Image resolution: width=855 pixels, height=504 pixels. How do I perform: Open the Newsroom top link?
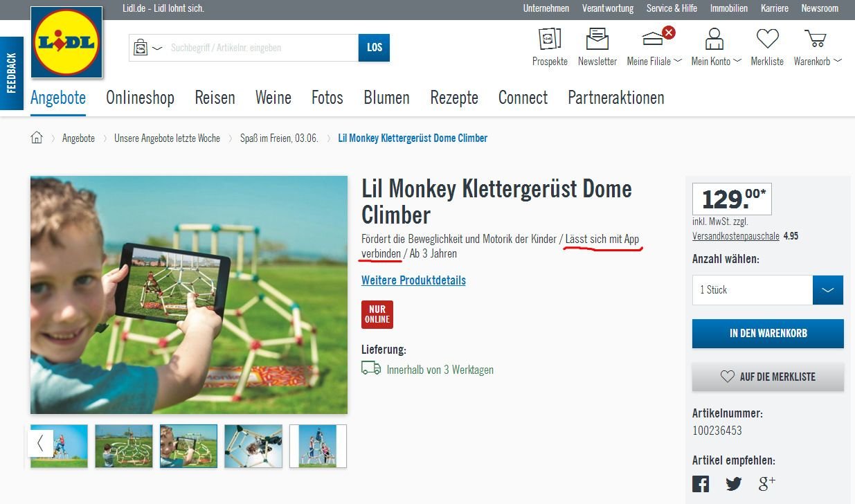820,8
